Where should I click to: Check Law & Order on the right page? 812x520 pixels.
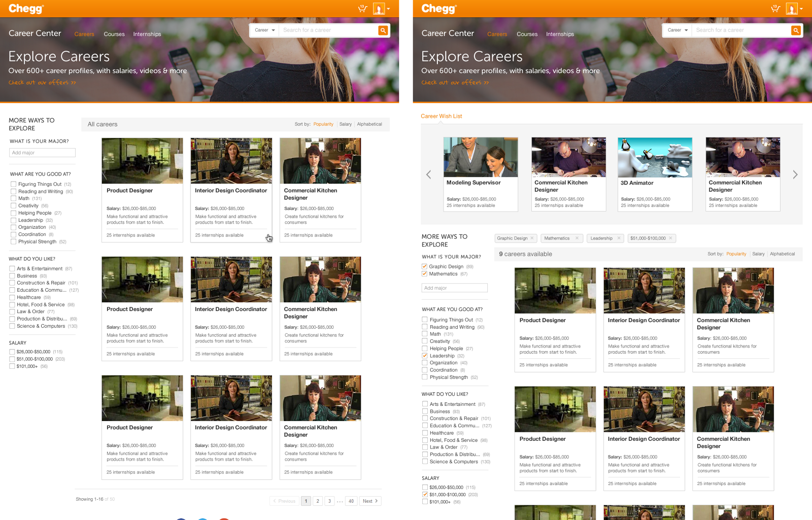[x=425, y=447]
